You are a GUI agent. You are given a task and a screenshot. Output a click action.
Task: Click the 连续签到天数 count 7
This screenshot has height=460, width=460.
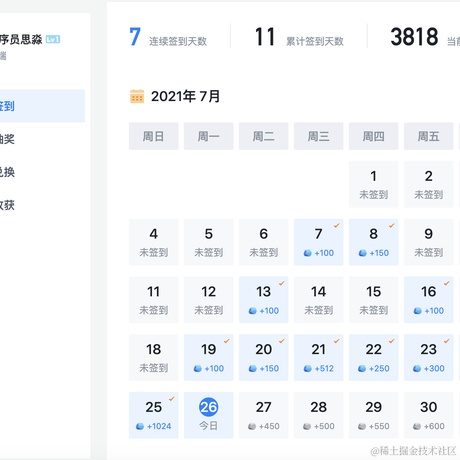click(135, 37)
